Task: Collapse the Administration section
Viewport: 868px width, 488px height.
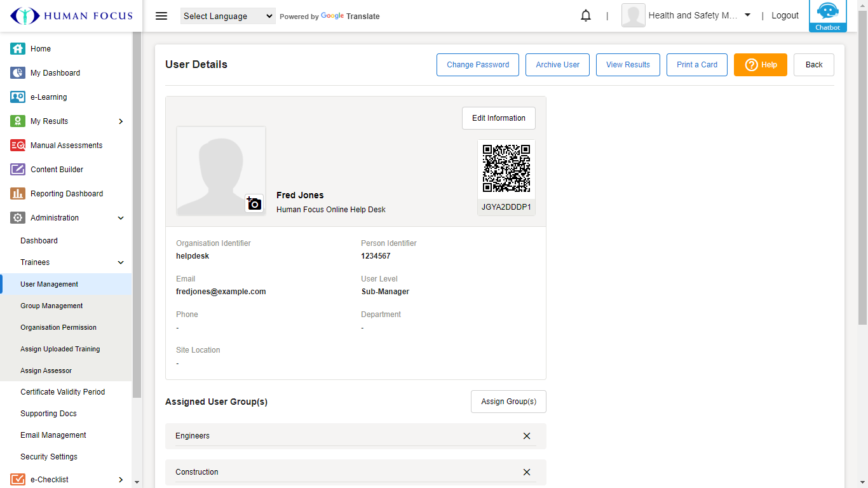Action: [121, 218]
